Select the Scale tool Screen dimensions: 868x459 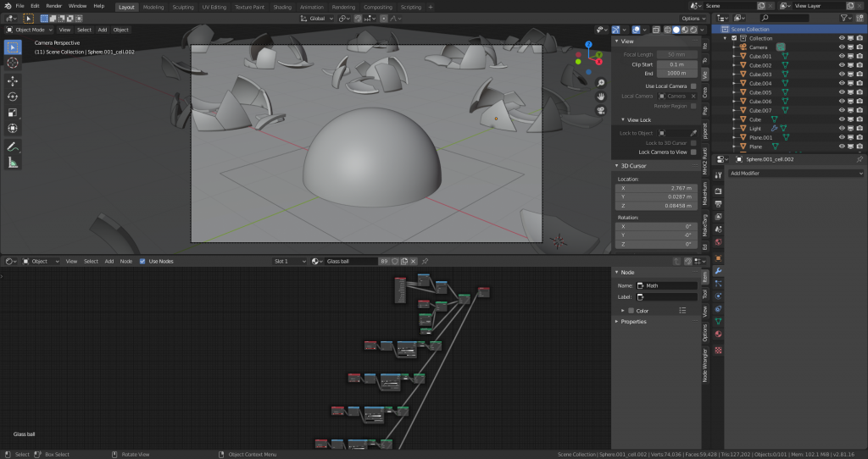[13, 113]
